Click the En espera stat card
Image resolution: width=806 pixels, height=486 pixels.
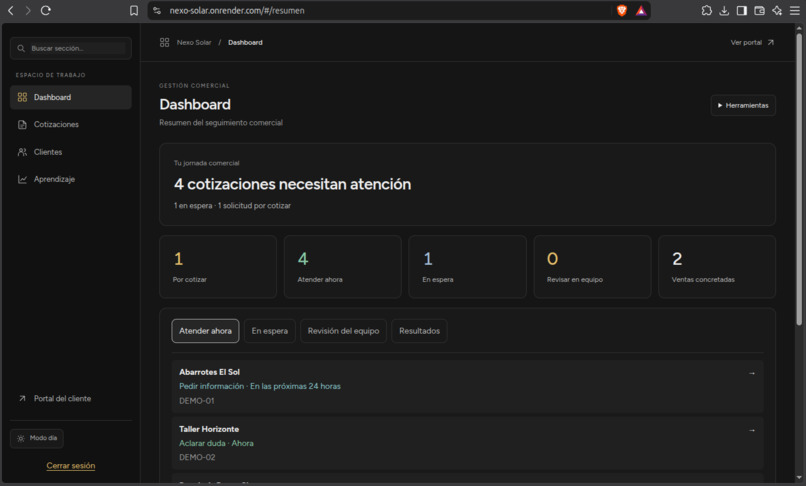[467, 267]
